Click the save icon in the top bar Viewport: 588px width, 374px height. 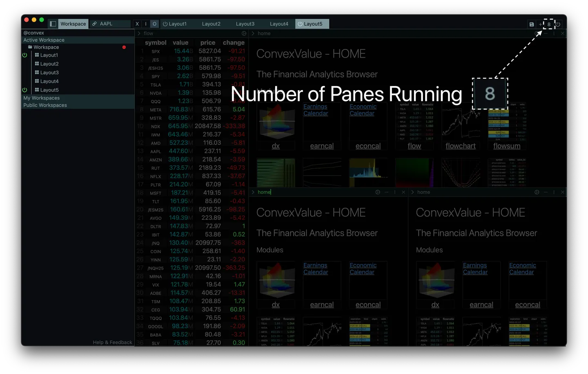[532, 24]
